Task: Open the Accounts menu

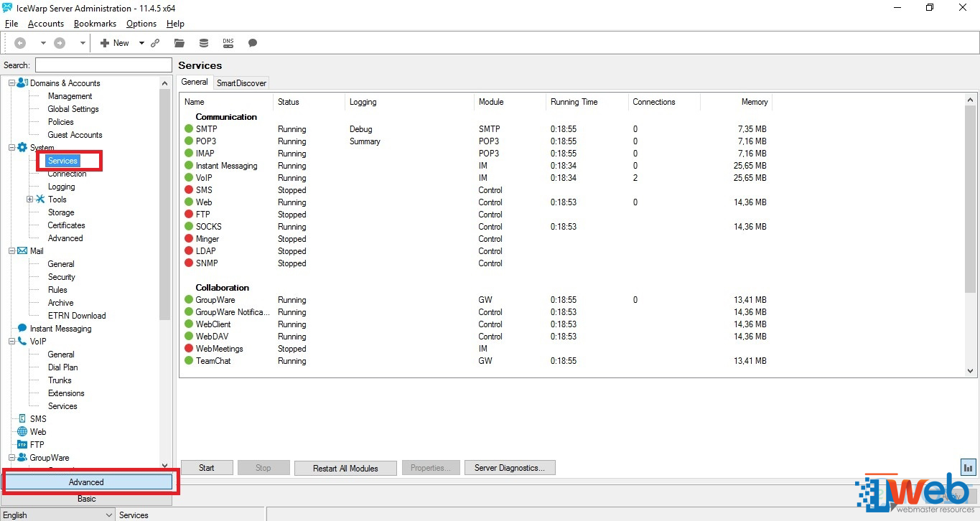Action: (x=46, y=24)
